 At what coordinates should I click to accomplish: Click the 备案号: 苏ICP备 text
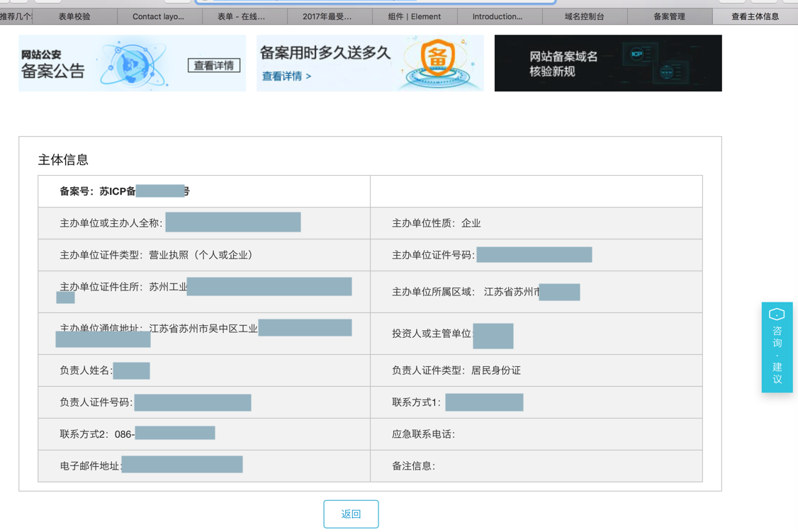click(x=98, y=191)
